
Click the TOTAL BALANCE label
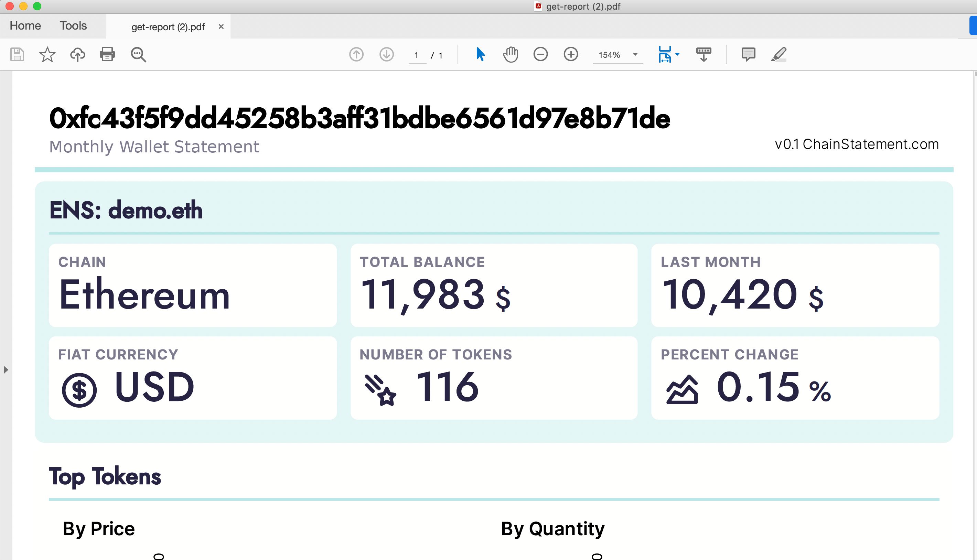[x=422, y=262]
